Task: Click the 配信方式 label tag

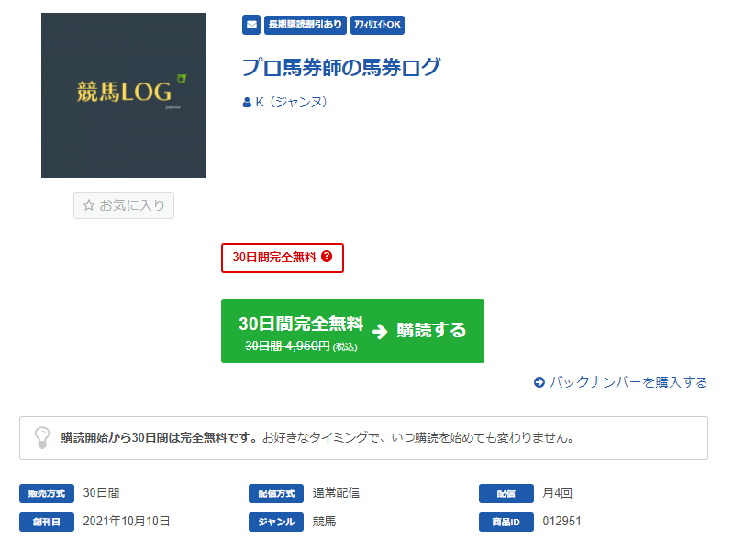Action: coord(276,493)
